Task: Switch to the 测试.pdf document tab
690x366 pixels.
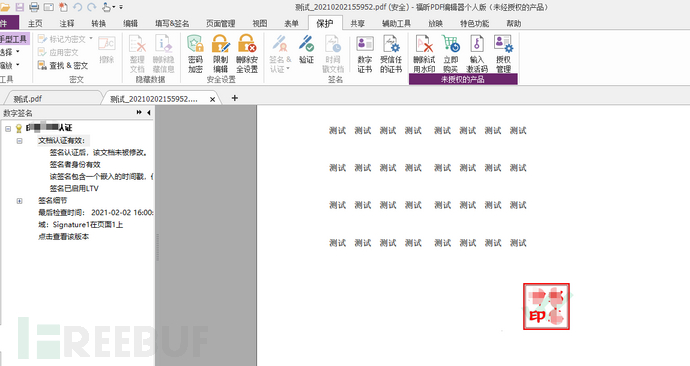Action: pos(28,99)
